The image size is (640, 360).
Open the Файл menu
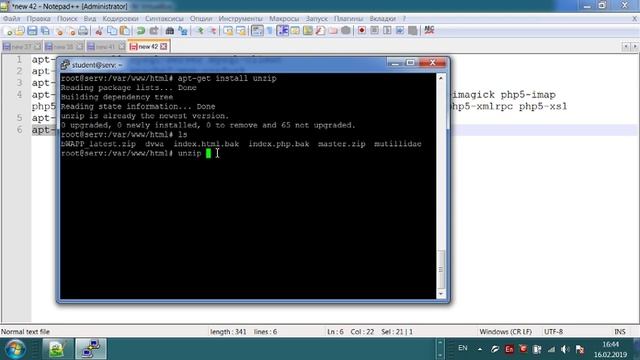coord(11,19)
